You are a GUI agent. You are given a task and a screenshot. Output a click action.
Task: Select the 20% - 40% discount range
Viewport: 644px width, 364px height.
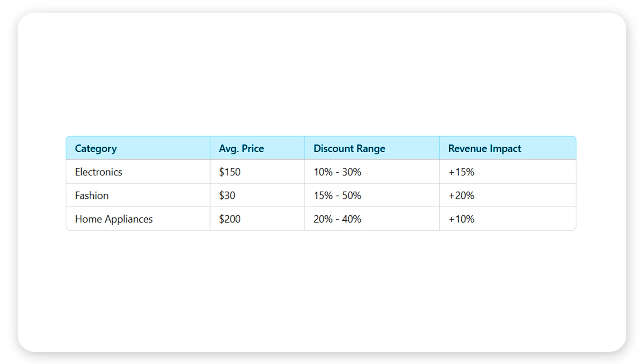point(372,219)
